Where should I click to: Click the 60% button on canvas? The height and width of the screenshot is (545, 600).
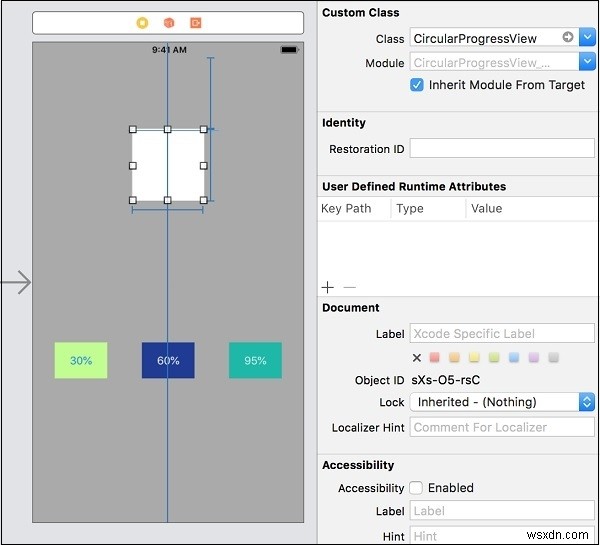coord(168,360)
